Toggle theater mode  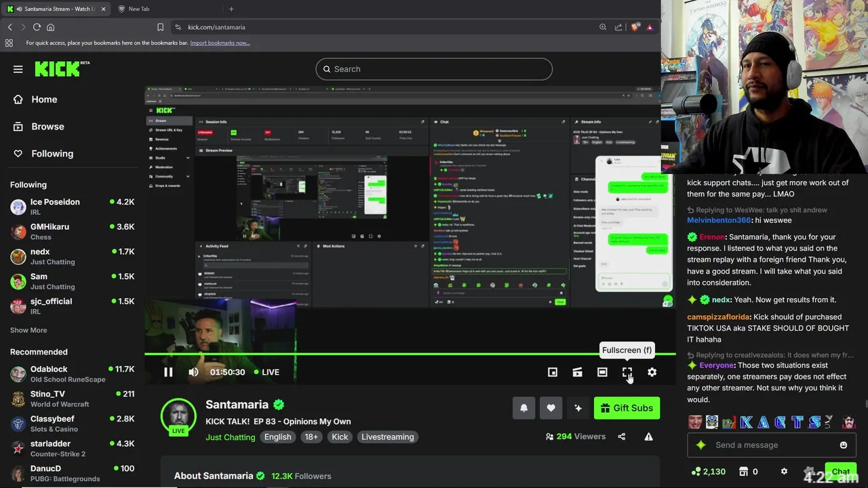tap(602, 372)
